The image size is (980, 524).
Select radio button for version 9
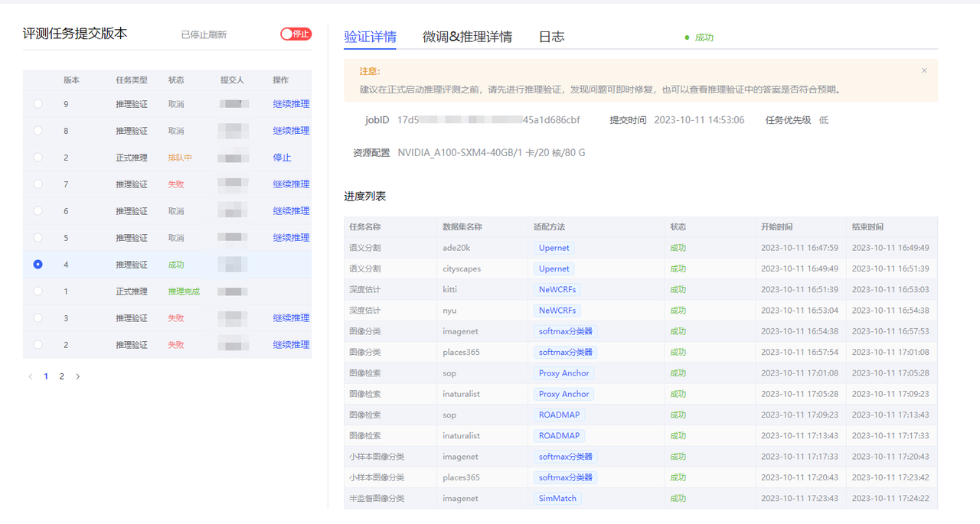(x=38, y=104)
